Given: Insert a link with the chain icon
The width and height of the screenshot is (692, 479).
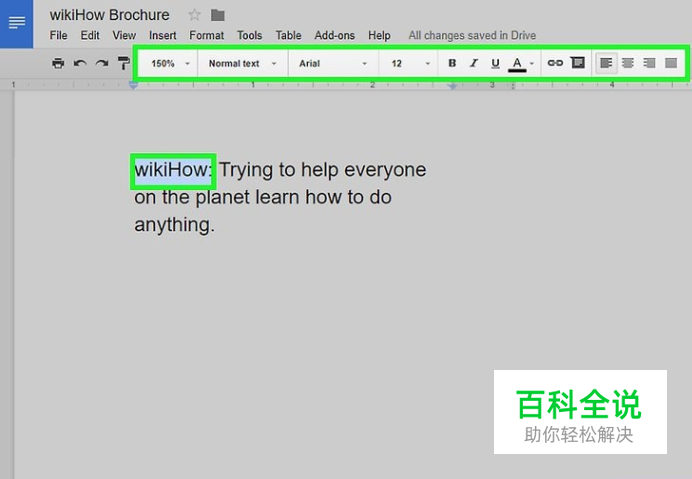Looking at the screenshot, I should [555, 63].
